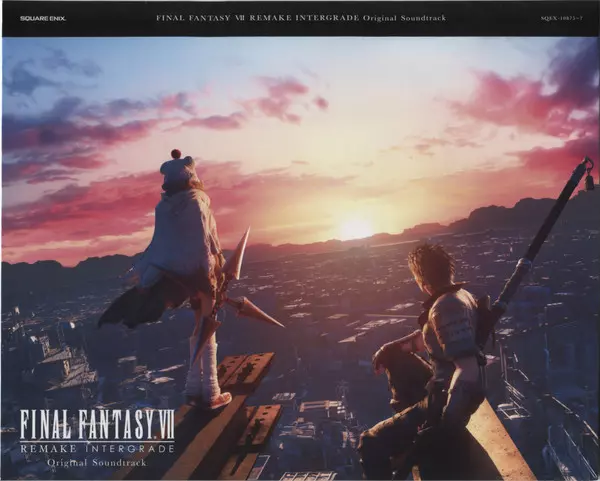The width and height of the screenshot is (600, 481).
Task: Click the Final Fantasy VII logo emblem
Action: [97, 424]
